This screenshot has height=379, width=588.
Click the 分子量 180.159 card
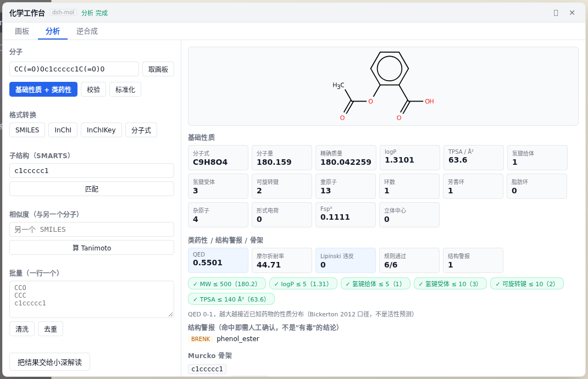[282, 158]
